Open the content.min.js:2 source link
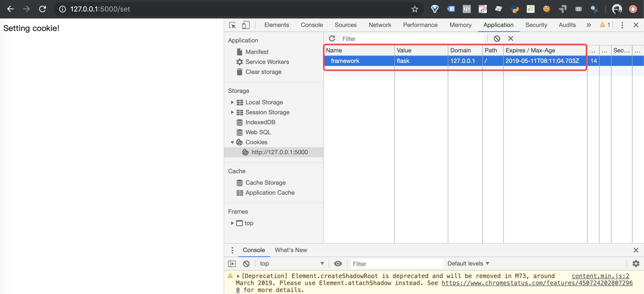The width and height of the screenshot is (644, 294). coord(601,276)
